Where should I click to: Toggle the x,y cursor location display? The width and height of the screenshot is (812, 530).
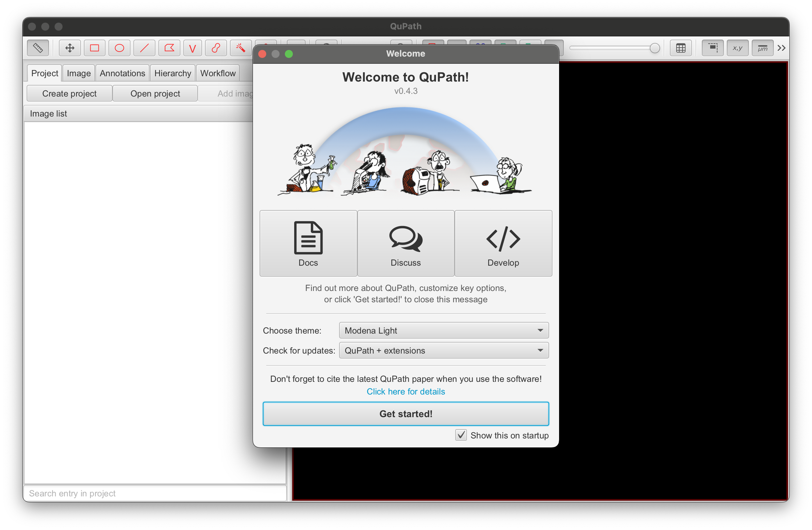click(738, 48)
